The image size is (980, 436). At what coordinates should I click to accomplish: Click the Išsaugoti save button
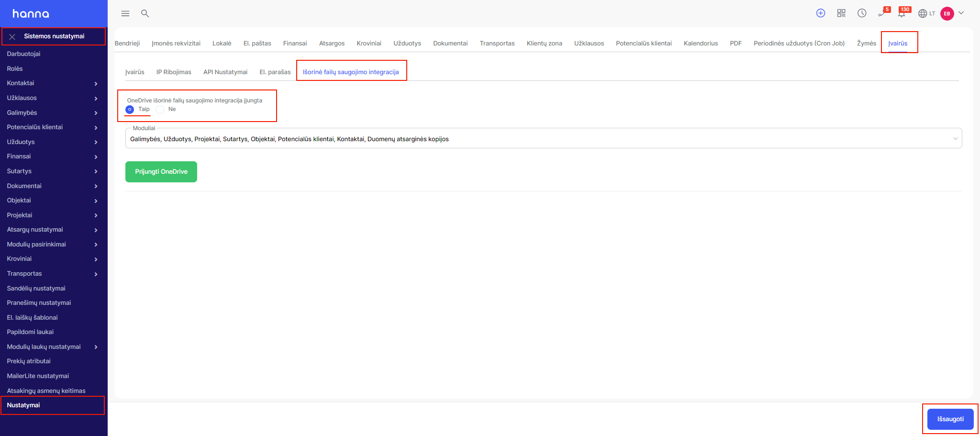[950, 419]
